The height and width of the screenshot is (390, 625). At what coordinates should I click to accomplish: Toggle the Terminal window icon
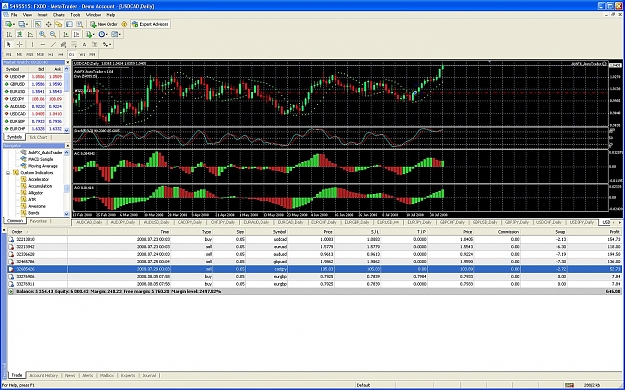(x=69, y=24)
